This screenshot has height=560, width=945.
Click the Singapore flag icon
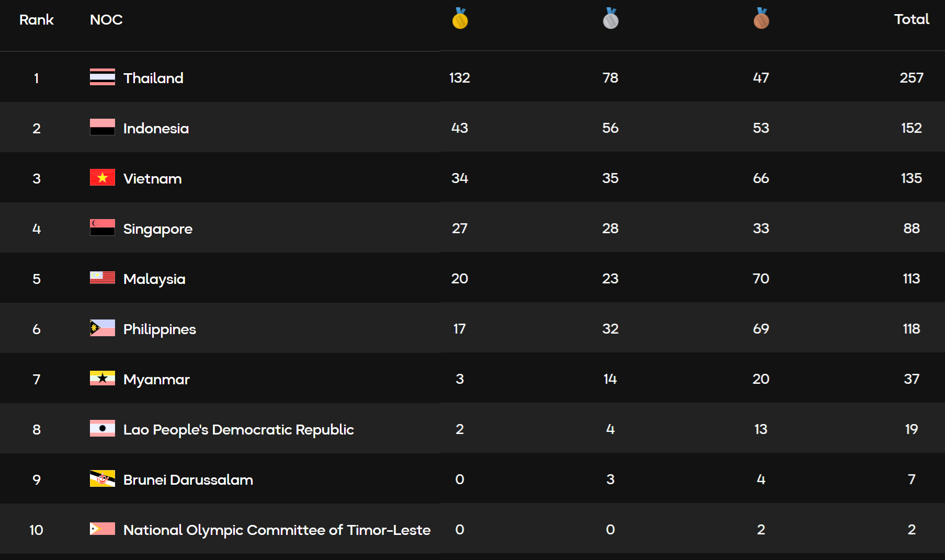(x=103, y=228)
